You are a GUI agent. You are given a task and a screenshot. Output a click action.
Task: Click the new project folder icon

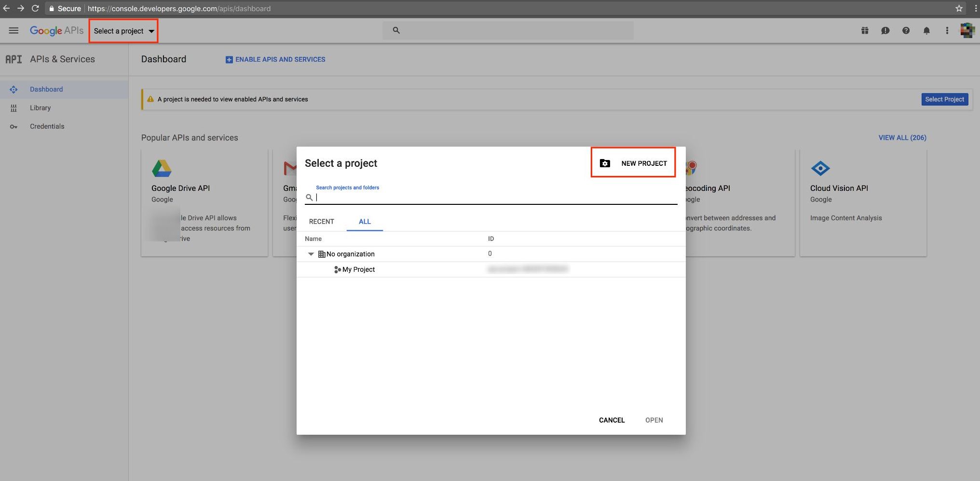605,163
